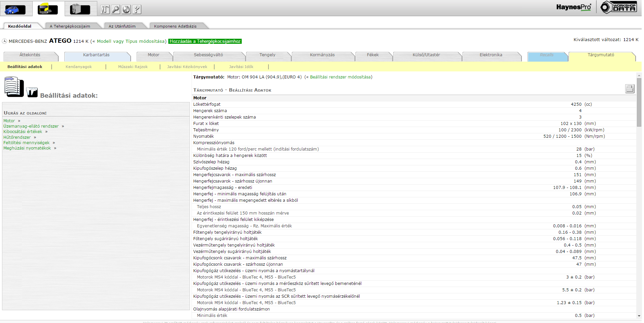Open the hammer tools icon in toolbar
Viewport: 644px width, 323px height.
point(105,9)
